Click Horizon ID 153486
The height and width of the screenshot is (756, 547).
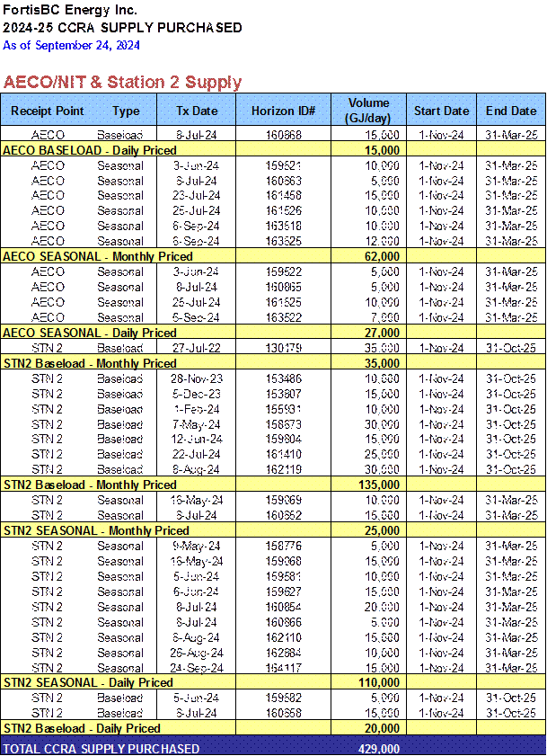[283, 379]
